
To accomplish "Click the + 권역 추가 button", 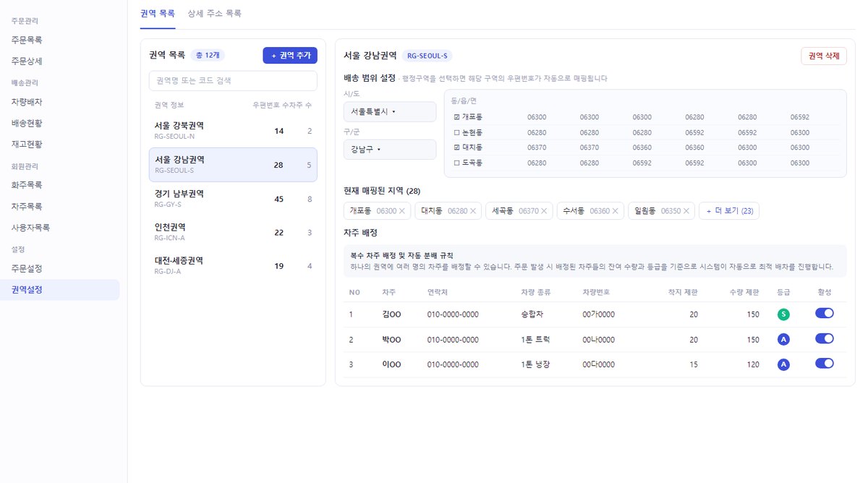I will pos(290,55).
